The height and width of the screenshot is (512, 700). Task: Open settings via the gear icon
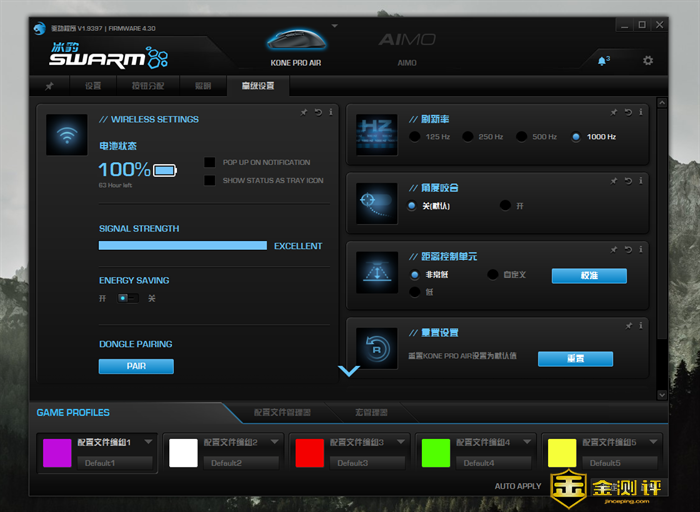point(648,61)
